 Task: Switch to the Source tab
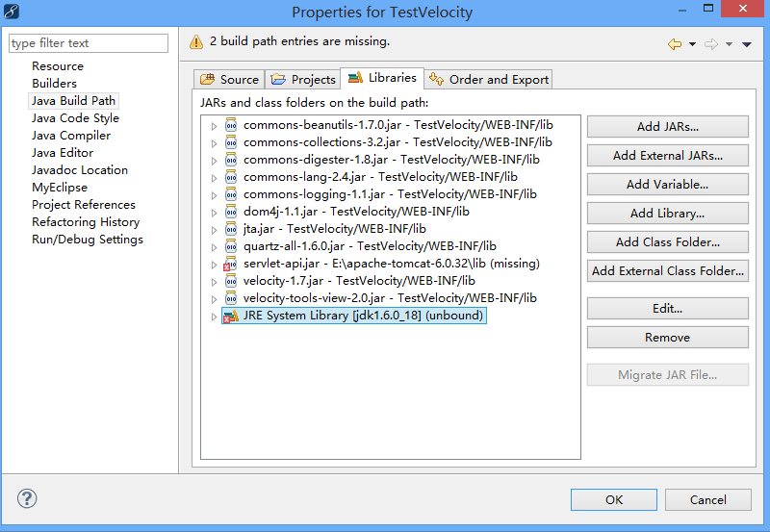(229, 79)
